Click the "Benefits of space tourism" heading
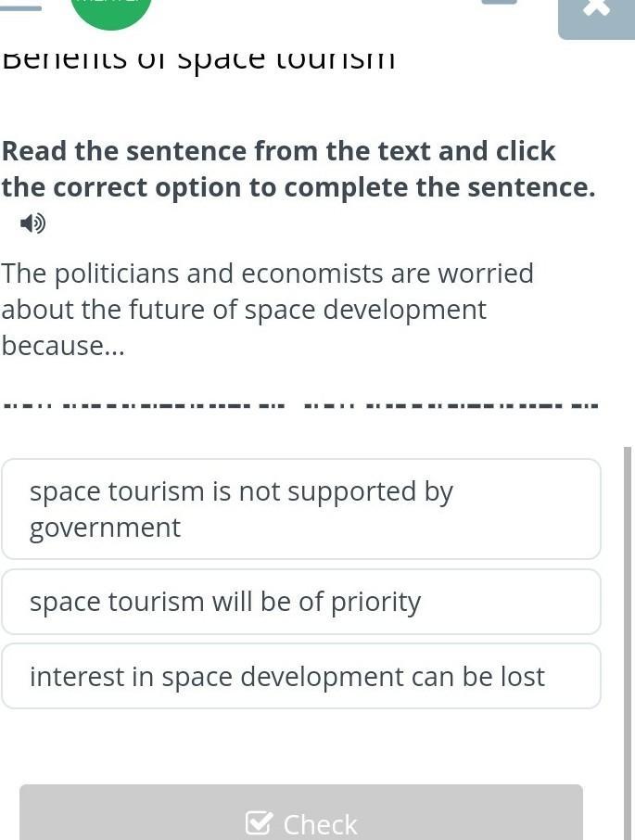Viewport: 635px width, 840px height. point(198,59)
